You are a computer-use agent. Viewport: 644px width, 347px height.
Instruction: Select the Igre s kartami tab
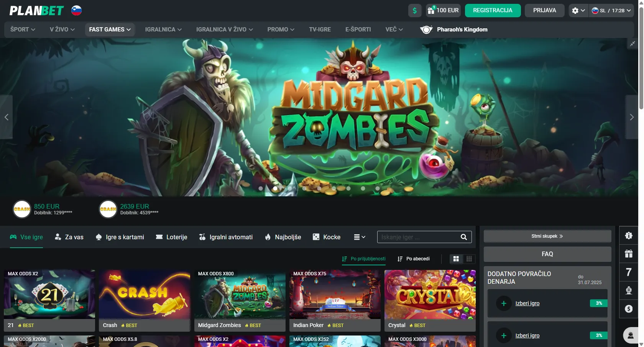pos(120,237)
